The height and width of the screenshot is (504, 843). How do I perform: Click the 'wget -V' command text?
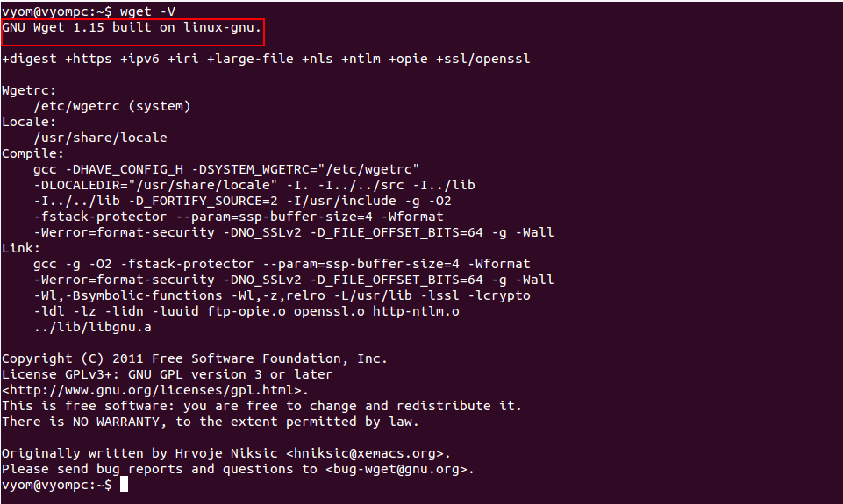pyautogui.click(x=148, y=11)
